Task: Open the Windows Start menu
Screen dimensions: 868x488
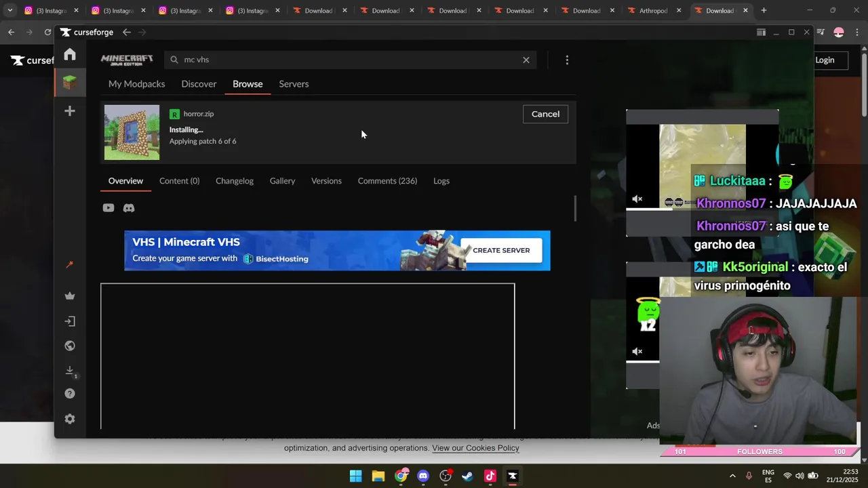Action: (x=355, y=476)
